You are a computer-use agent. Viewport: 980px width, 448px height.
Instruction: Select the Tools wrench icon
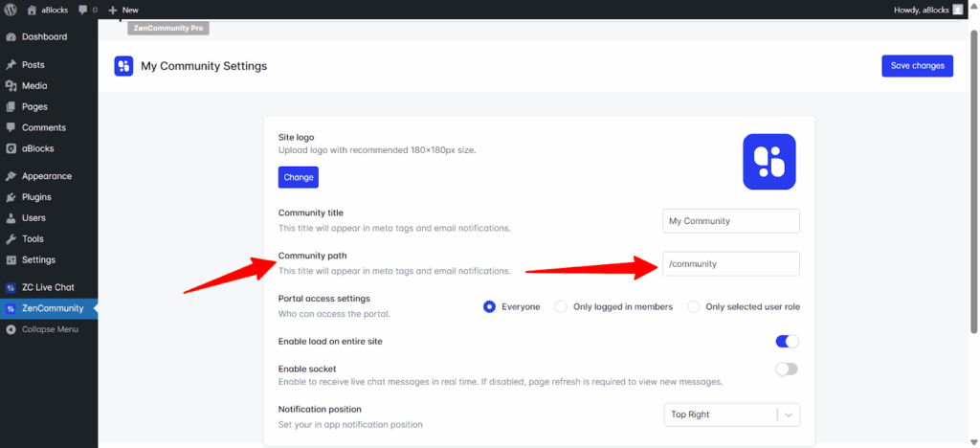click(x=11, y=238)
